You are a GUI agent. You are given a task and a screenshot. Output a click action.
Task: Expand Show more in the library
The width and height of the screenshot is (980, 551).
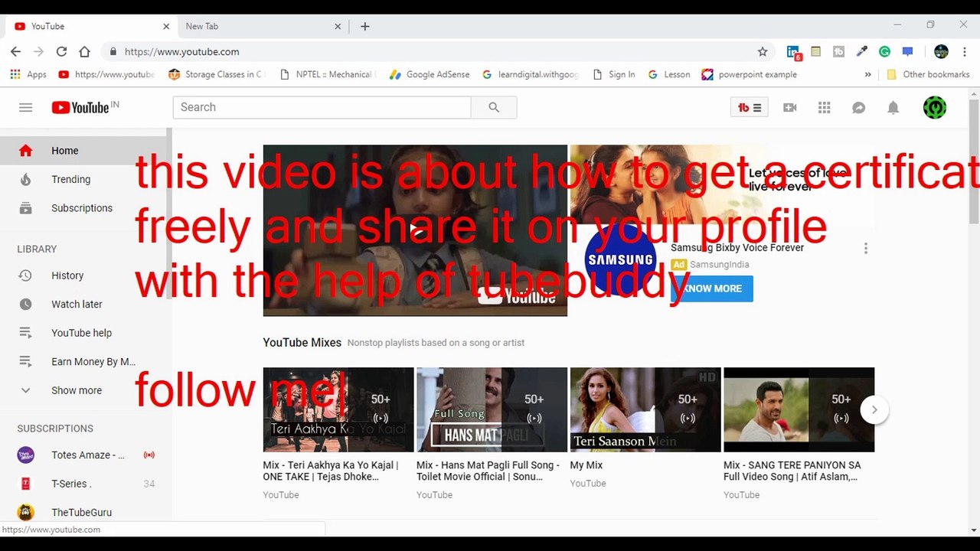tap(83, 390)
